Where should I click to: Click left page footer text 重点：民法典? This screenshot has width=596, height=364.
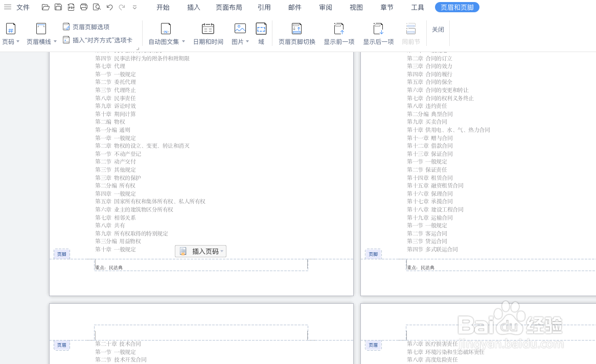[x=109, y=268]
